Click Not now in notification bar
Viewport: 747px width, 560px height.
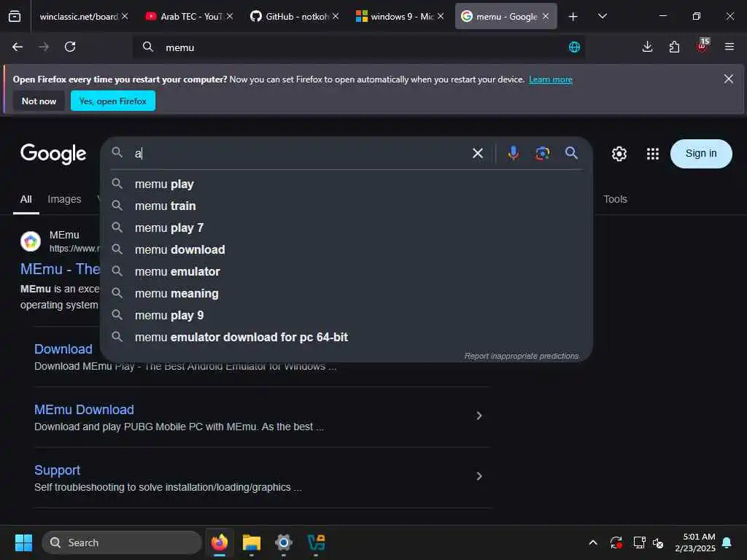pyautogui.click(x=39, y=101)
